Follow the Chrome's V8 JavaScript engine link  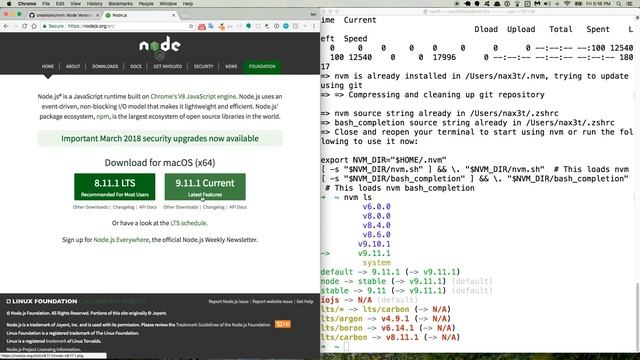(x=193, y=96)
